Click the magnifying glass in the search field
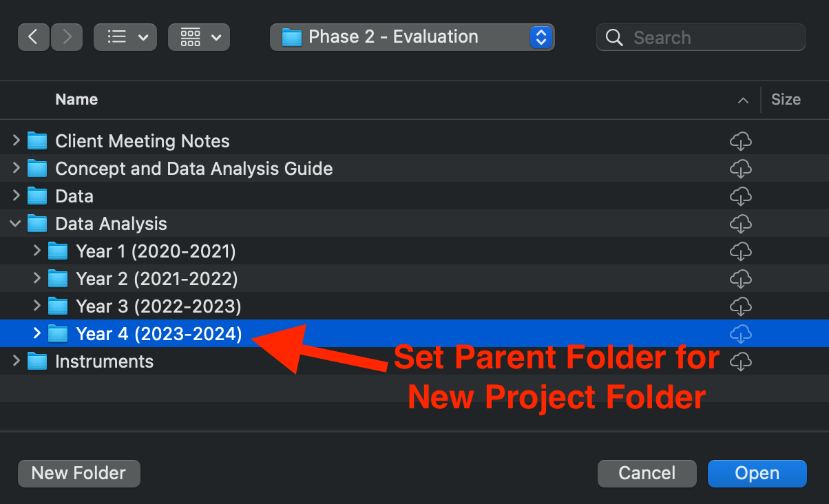The height and width of the screenshot is (504, 829). 613,37
